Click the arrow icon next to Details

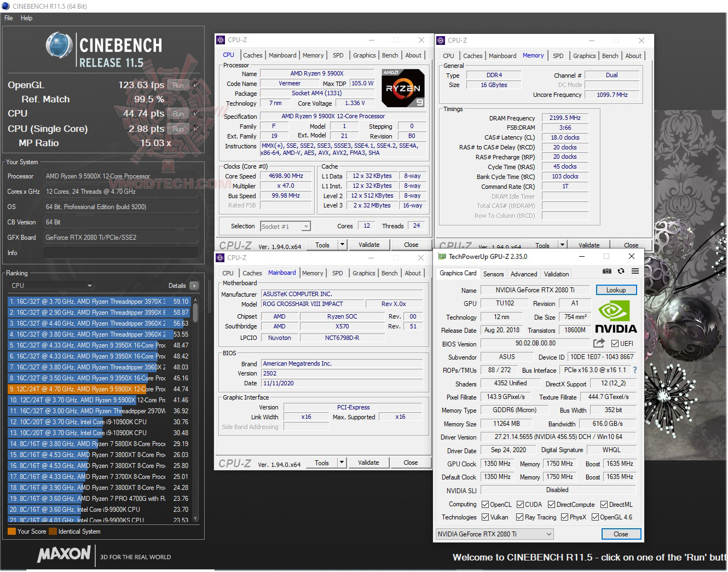(194, 286)
